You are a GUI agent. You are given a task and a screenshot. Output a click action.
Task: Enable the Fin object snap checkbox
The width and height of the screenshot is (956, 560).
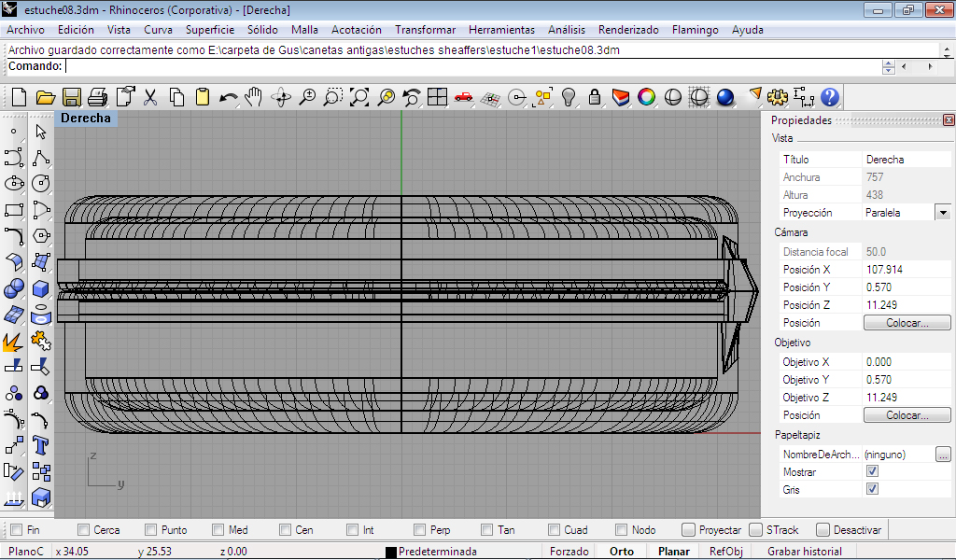[x=15, y=530]
